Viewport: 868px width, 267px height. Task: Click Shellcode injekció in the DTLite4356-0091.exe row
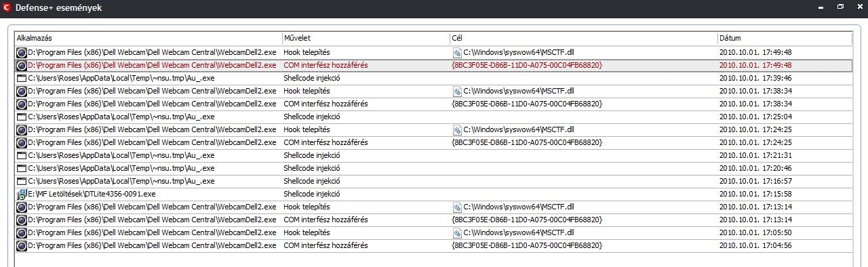pyautogui.click(x=311, y=194)
